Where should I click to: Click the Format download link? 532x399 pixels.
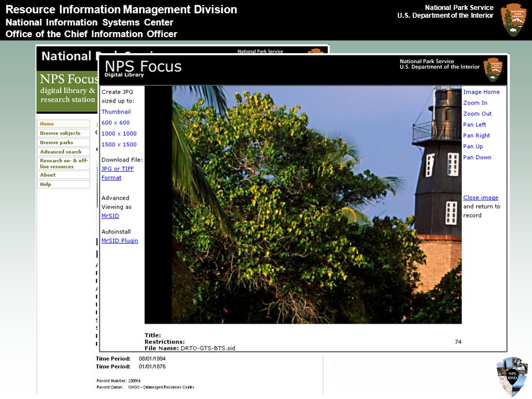tap(111, 177)
